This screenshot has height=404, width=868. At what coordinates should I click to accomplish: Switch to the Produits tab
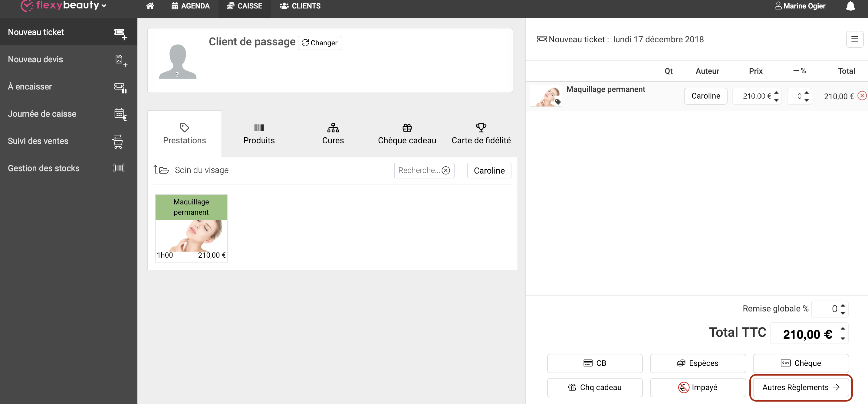click(259, 134)
